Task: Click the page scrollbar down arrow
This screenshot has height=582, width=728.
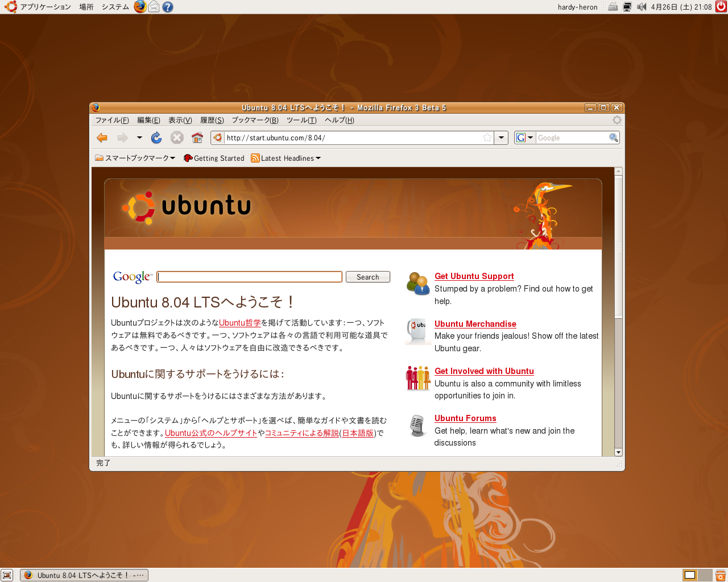Action: [x=618, y=452]
